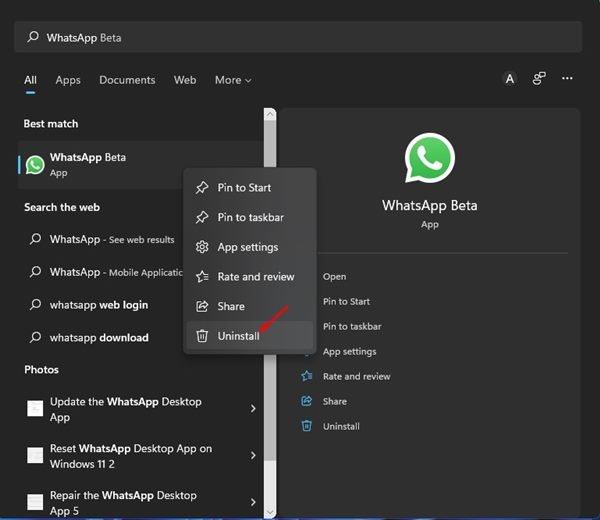Screen dimensions: 600x520
Task: Click star icon beside details pane Rate and review
Action: 307,376
